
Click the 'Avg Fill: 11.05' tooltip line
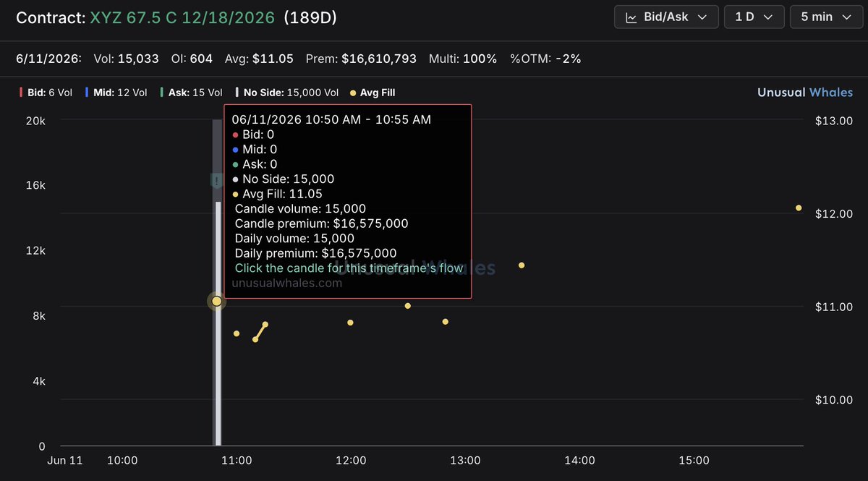(278, 194)
